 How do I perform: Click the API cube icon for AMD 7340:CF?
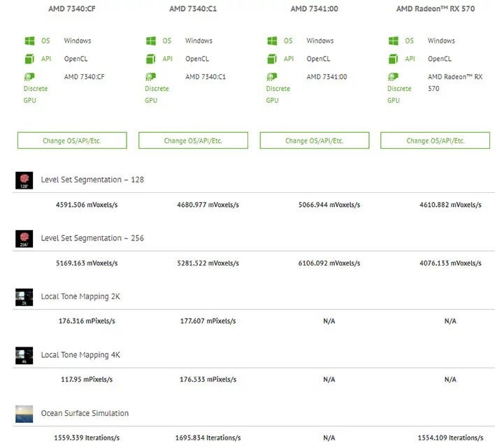coord(29,59)
